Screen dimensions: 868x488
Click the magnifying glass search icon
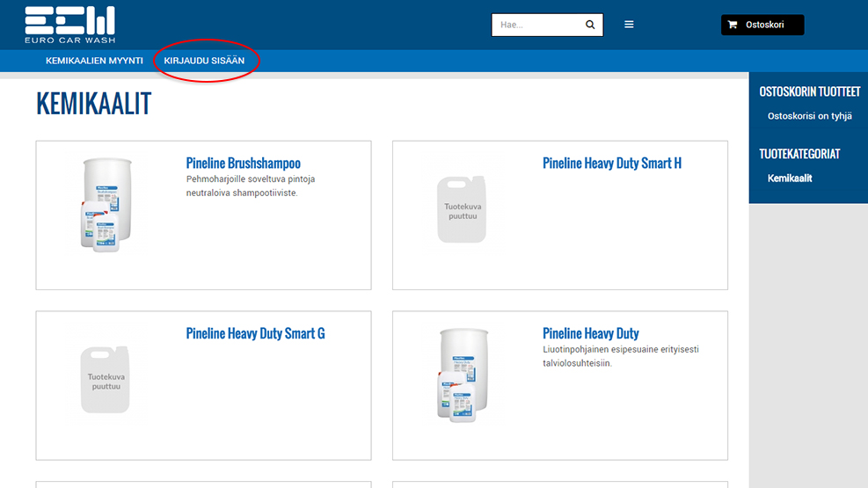590,25
